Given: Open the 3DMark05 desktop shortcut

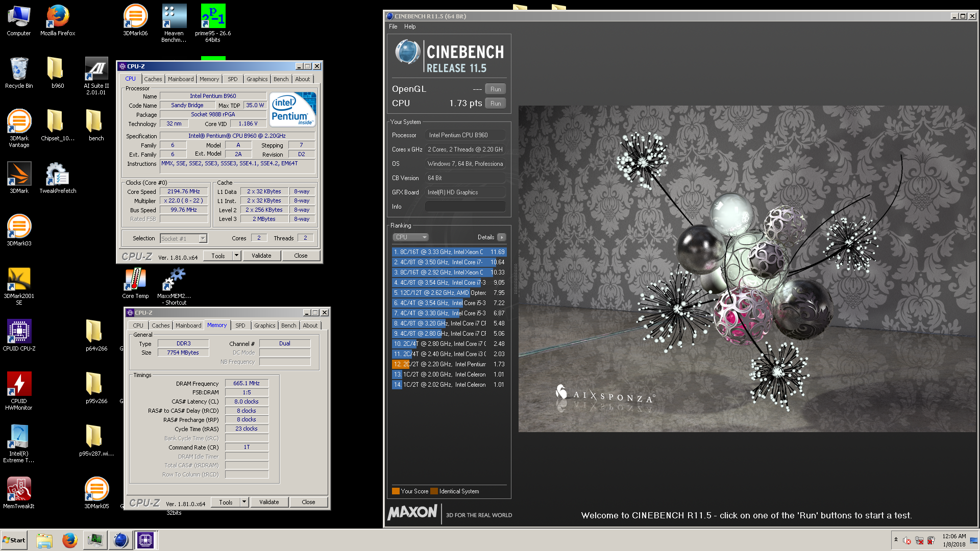Looking at the screenshot, I should coord(96,493).
